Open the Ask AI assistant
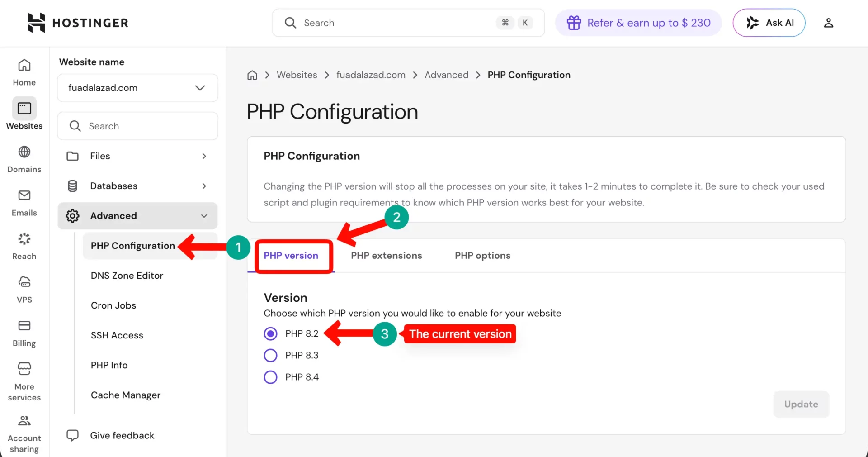This screenshot has height=457, width=868. [769, 23]
